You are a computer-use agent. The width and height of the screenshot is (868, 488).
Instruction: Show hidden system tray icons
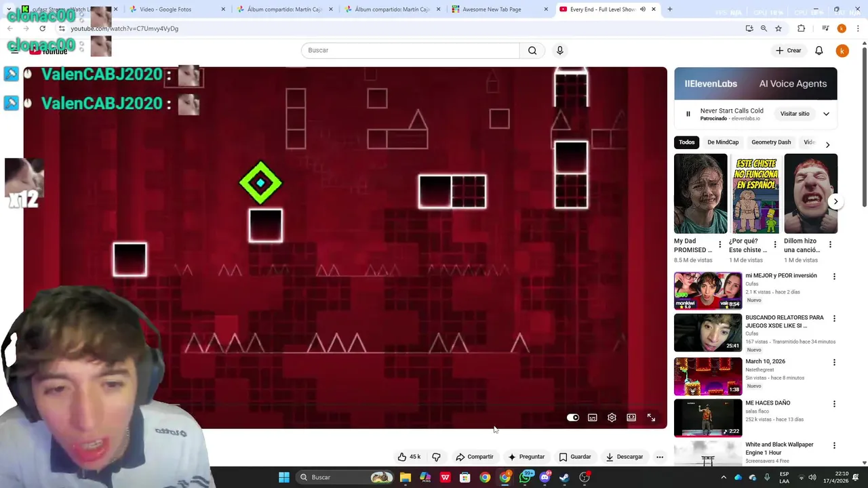[x=724, y=477]
